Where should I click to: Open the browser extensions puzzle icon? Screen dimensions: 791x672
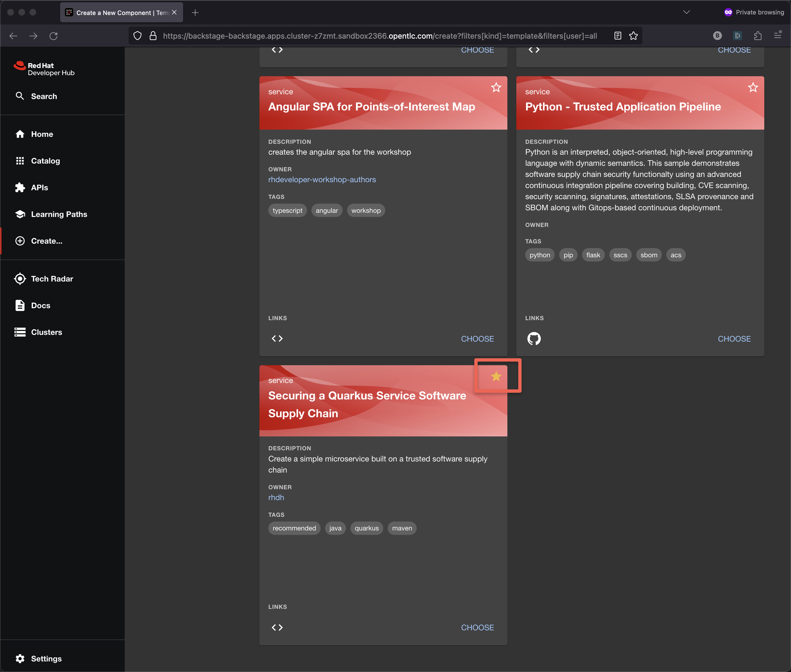pyautogui.click(x=757, y=36)
